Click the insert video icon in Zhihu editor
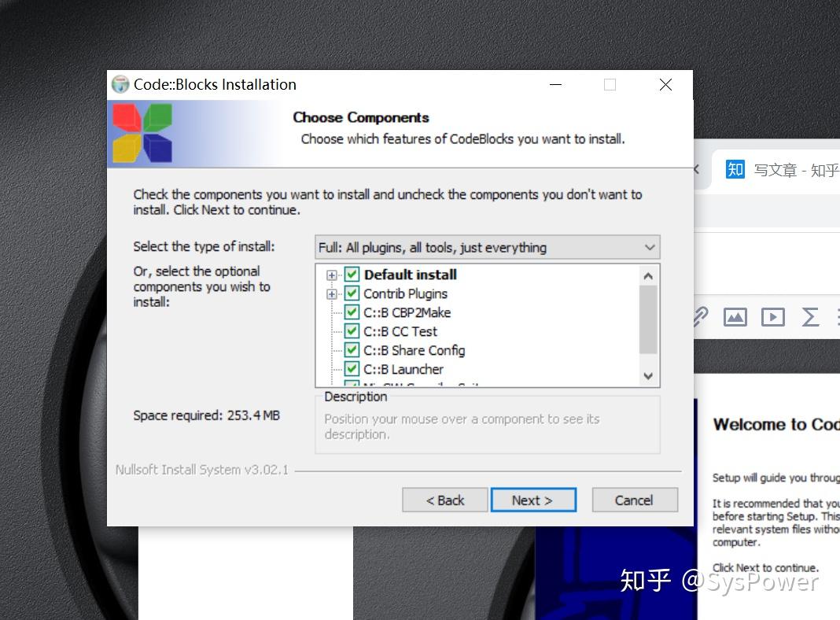 click(773, 317)
